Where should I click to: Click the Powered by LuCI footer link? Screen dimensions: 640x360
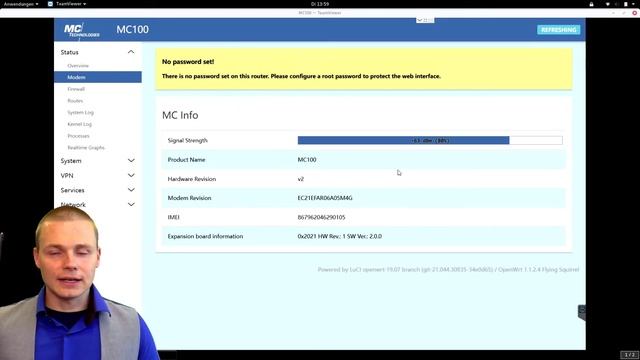tap(448, 269)
